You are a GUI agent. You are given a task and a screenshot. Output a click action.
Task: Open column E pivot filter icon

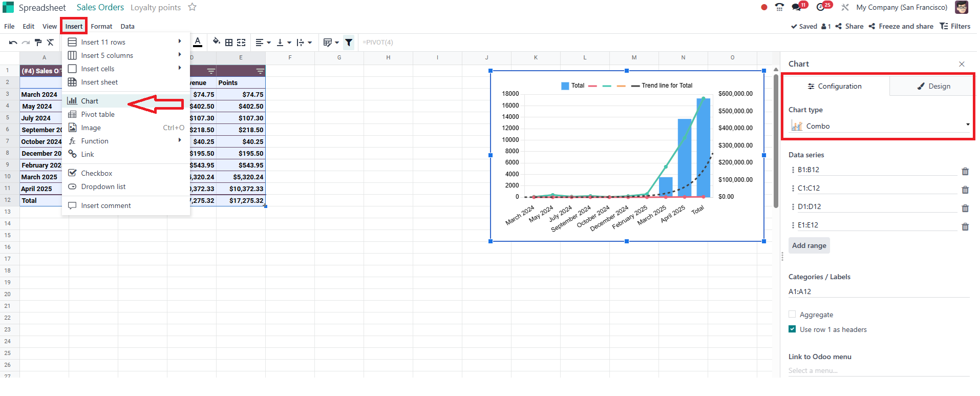tap(260, 71)
